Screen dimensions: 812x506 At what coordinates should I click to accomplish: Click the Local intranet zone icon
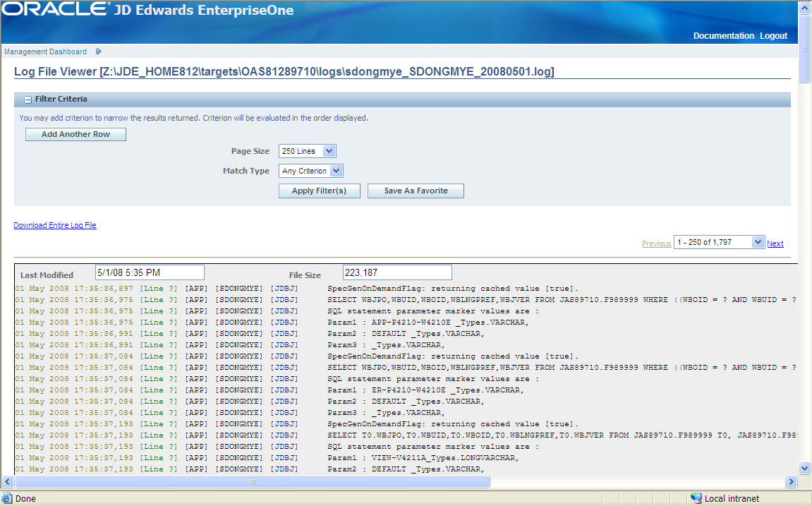coord(696,498)
